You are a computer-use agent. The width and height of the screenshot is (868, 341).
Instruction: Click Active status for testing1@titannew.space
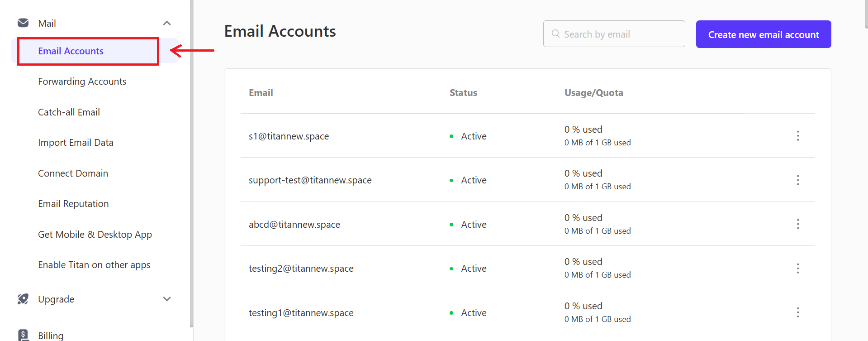[474, 313]
